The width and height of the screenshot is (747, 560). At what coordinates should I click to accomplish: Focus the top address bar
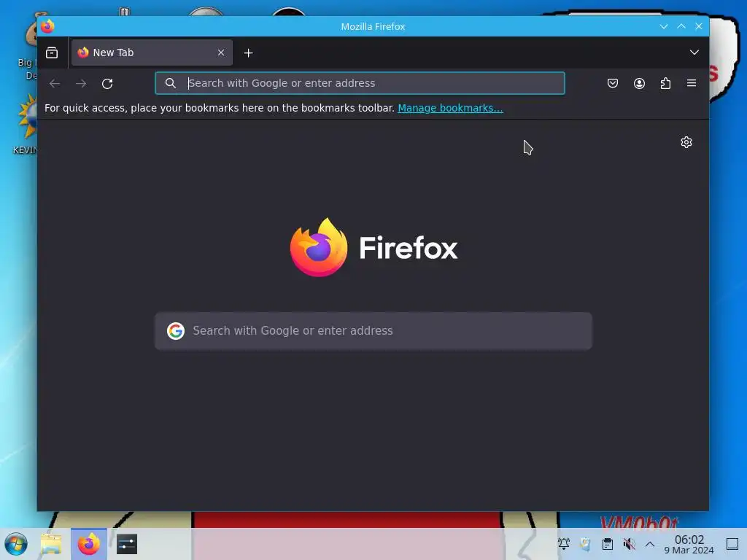360,83
